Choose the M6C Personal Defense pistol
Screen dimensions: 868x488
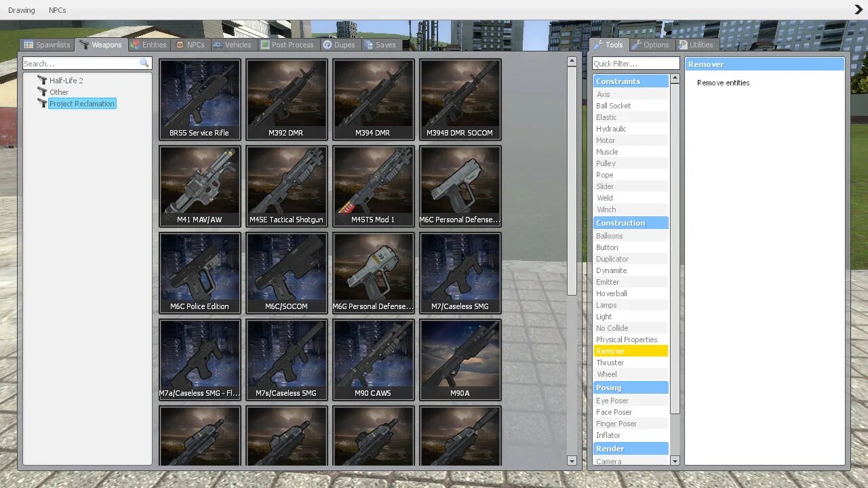[460, 186]
